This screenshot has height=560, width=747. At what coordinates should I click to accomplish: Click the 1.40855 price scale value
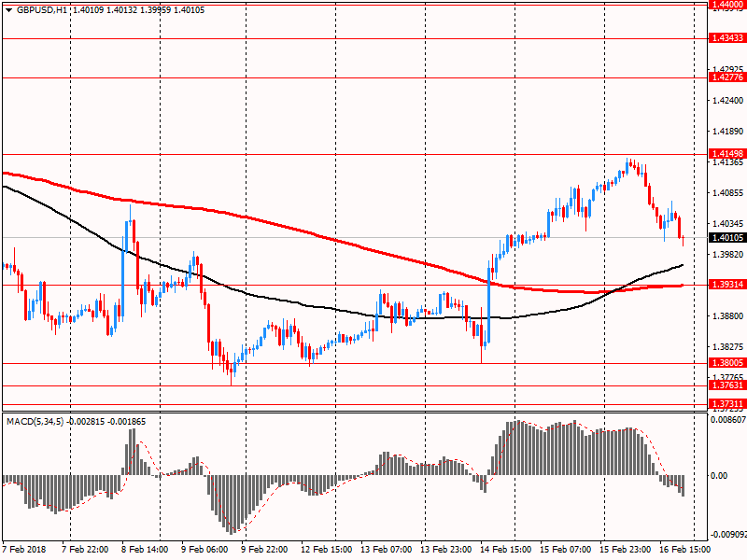point(727,193)
